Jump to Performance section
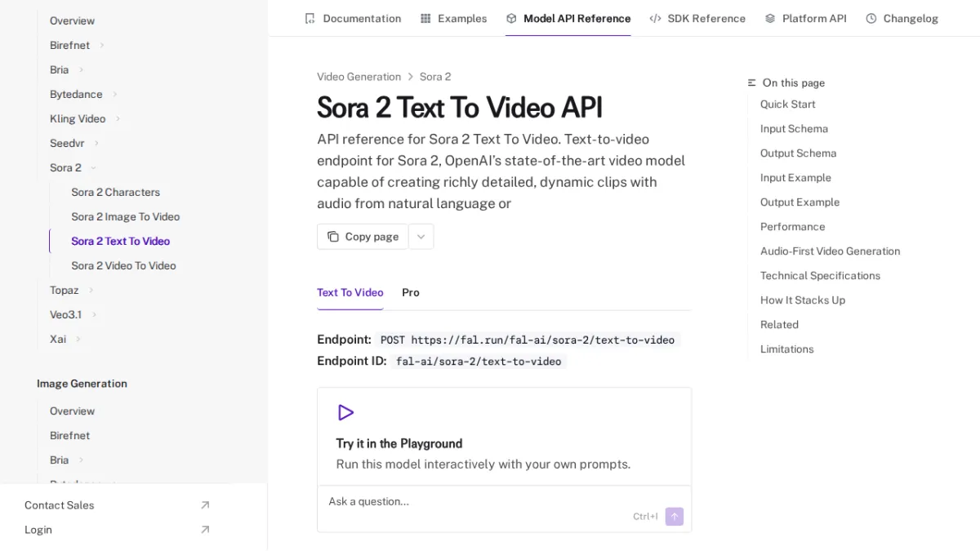The height and width of the screenshot is (551, 980). click(792, 226)
